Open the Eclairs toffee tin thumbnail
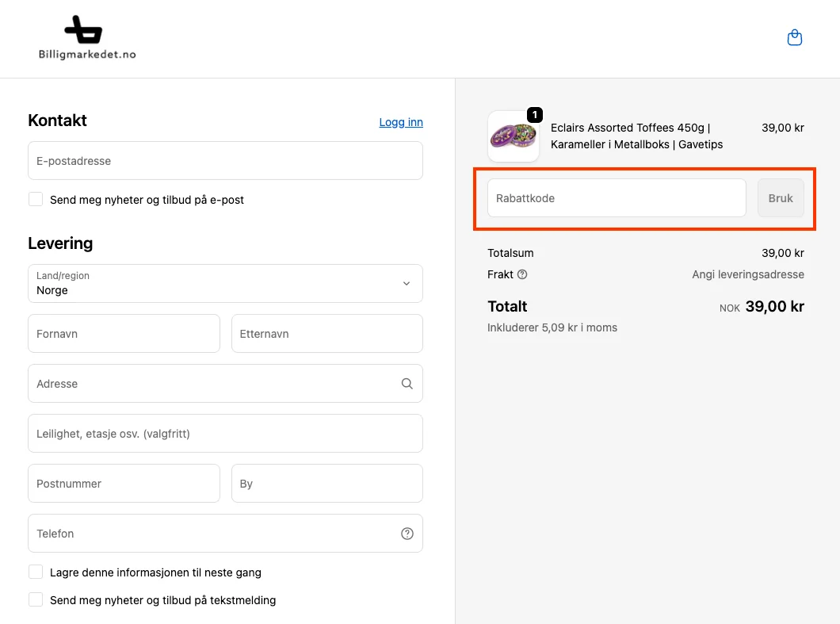Image resolution: width=840 pixels, height=624 pixels. pos(514,136)
